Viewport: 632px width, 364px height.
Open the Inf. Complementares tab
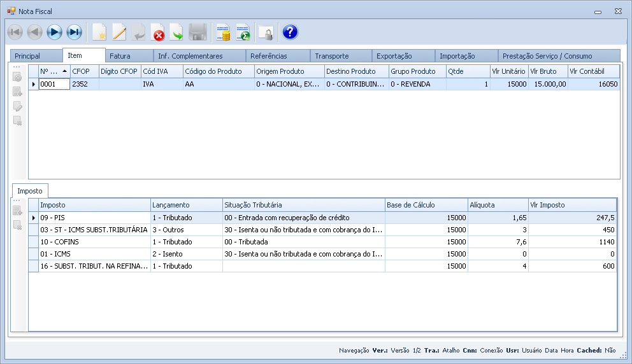190,56
